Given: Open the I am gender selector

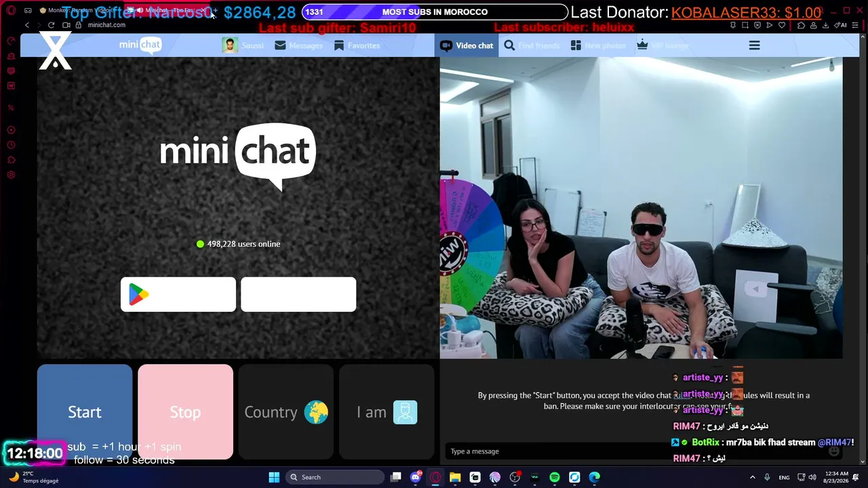Looking at the screenshot, I should (x=387, y=412).
